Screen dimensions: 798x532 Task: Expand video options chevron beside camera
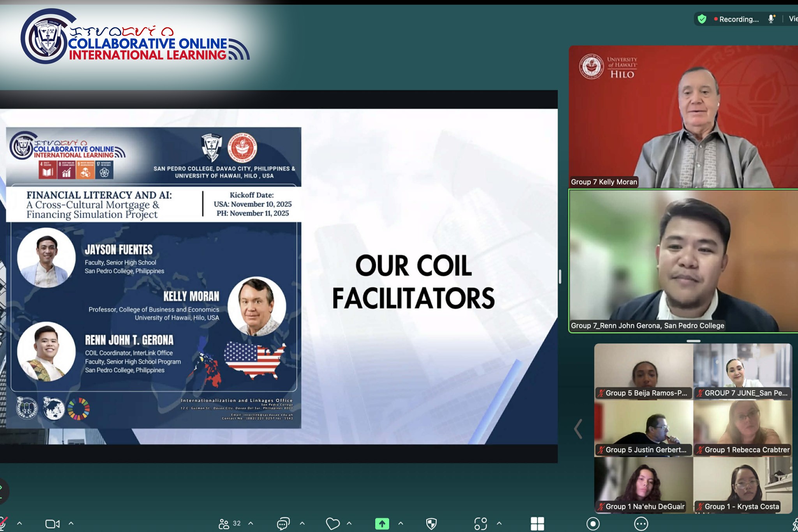click(x=71, y=523)
